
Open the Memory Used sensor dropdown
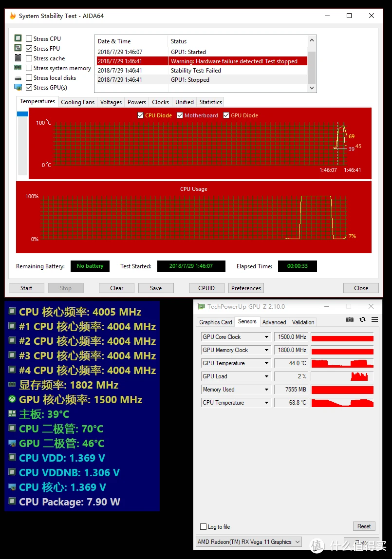(x=266, y=390)
